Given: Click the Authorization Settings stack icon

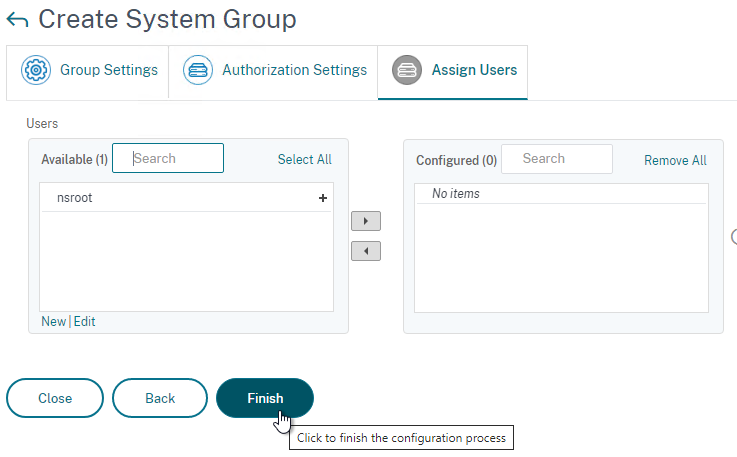Looking at the screenshot, I should click(198, 70).
